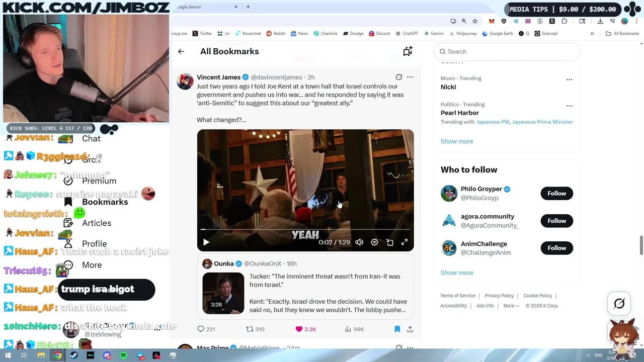Open the ChatGPT bookmark
The height and width of the screenshot is (362, 644).
click(x=407, y=34)
